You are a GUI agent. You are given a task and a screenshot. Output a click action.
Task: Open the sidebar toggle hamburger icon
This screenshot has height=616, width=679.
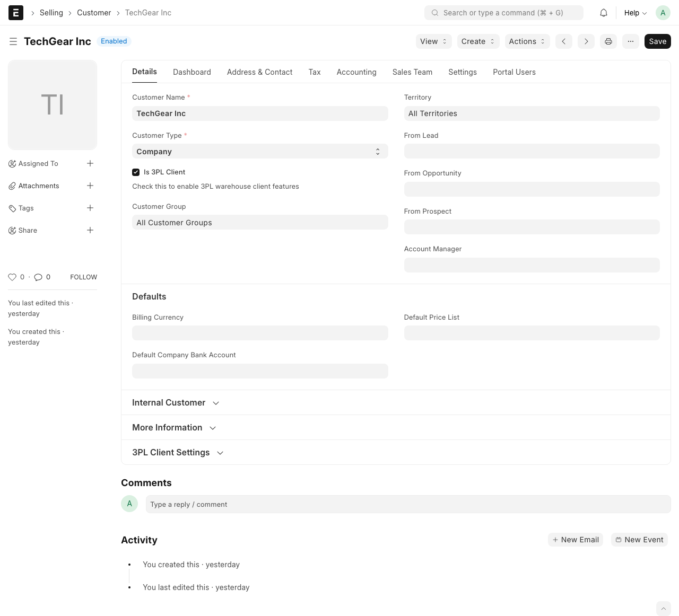13,41
